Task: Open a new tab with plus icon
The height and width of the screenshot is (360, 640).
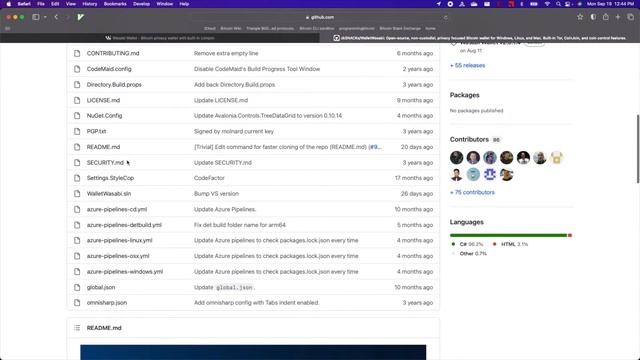Action: 618,17
